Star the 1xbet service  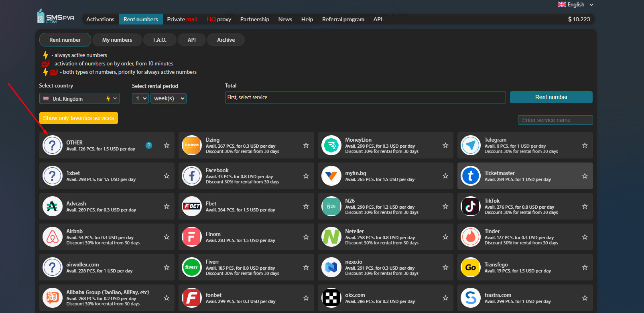coord(167,176)
